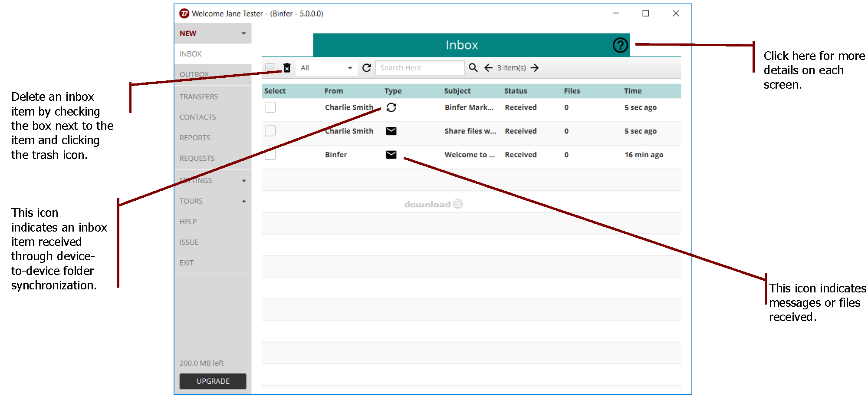Click sender 'Binfer' in third row
This screenshot has width=868, height=408.
point(336,155)
